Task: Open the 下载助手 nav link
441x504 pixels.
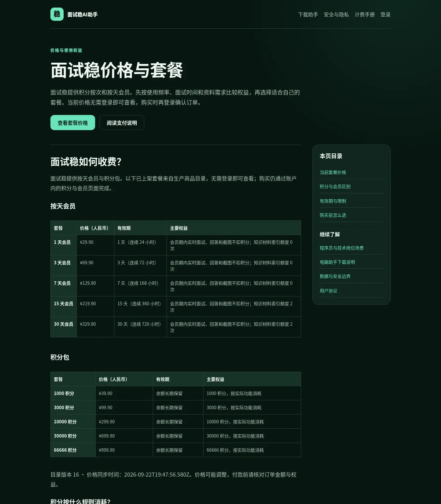Action: click(x=308, y=14)
